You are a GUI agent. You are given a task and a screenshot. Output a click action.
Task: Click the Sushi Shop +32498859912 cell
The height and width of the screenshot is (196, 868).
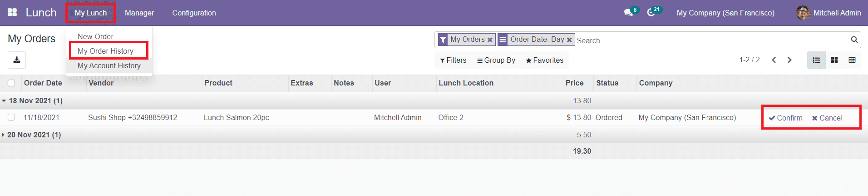tap(133, 117)
